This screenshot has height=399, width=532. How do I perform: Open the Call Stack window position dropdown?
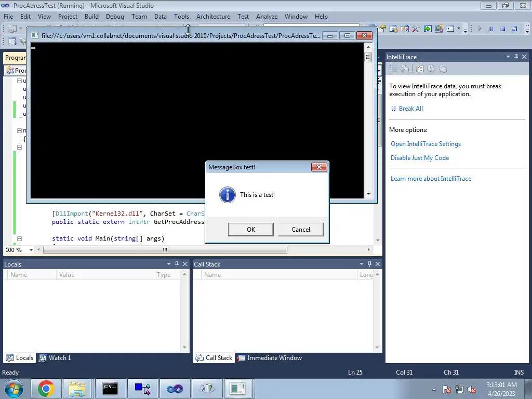362,264
